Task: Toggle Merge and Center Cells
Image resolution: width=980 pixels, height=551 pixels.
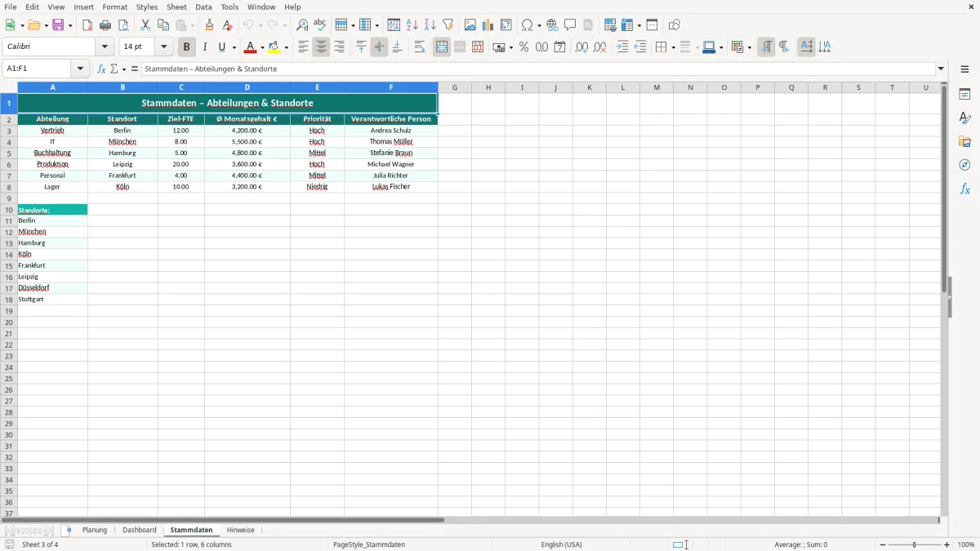Action: click(x=442, y=47)
